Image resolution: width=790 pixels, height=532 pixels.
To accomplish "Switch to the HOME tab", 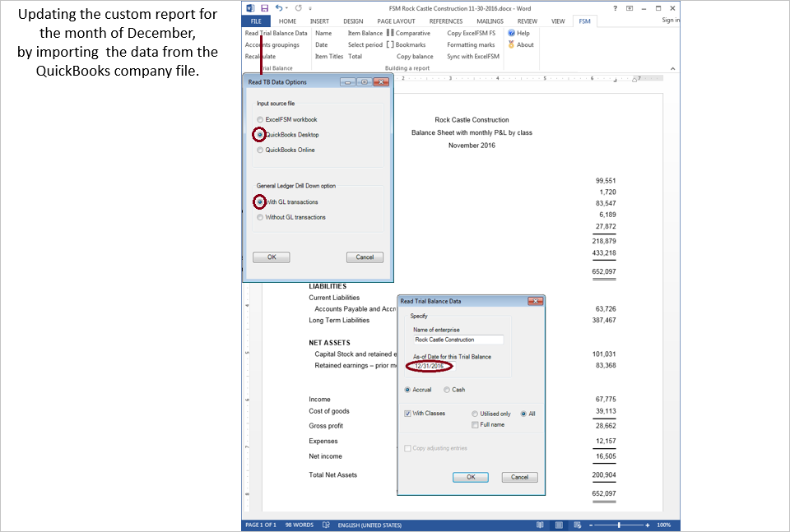I will (287, 21).
